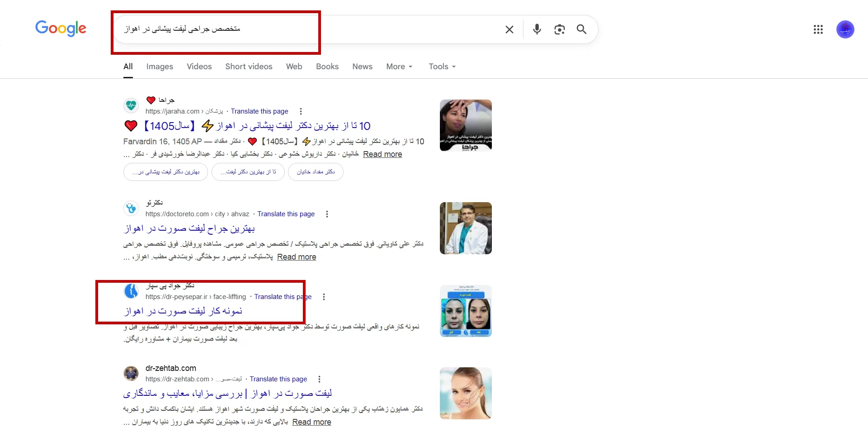Screen dimensions: 868x432
Task: Start voice search with microphone icon
Action: tap(537, 29)
